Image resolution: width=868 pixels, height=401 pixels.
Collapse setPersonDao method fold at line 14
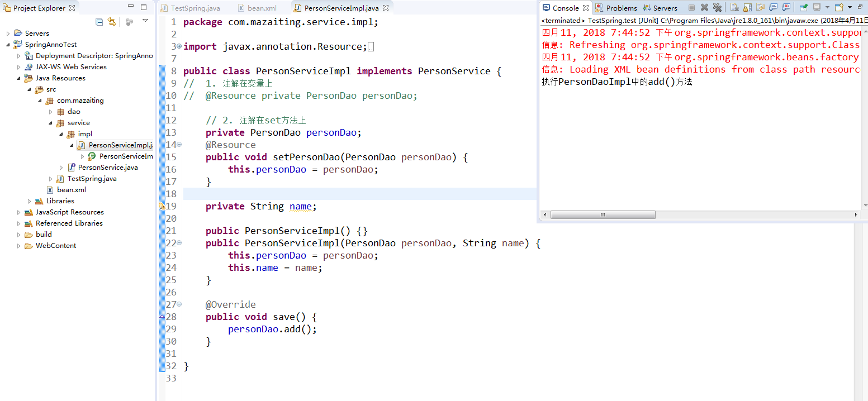179,145
